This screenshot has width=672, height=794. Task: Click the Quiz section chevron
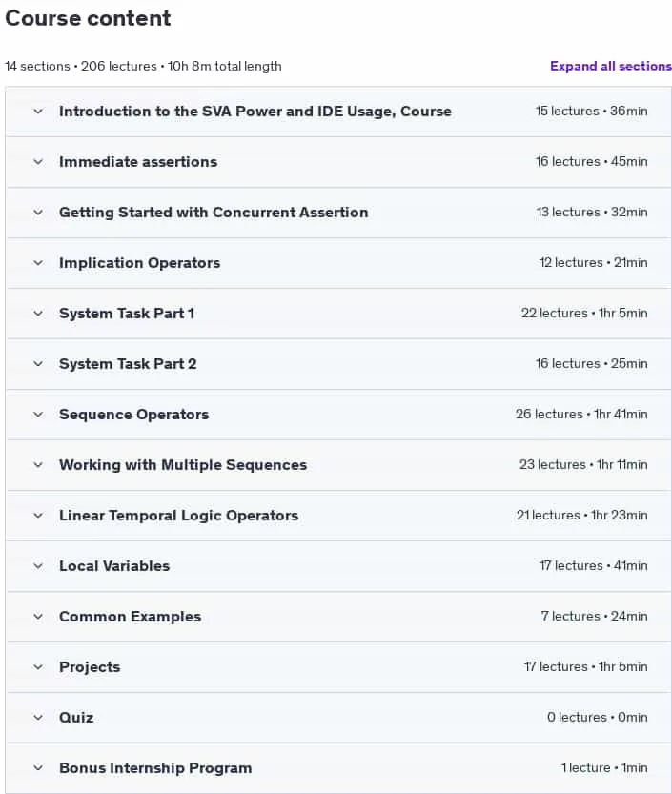point(38,718)
